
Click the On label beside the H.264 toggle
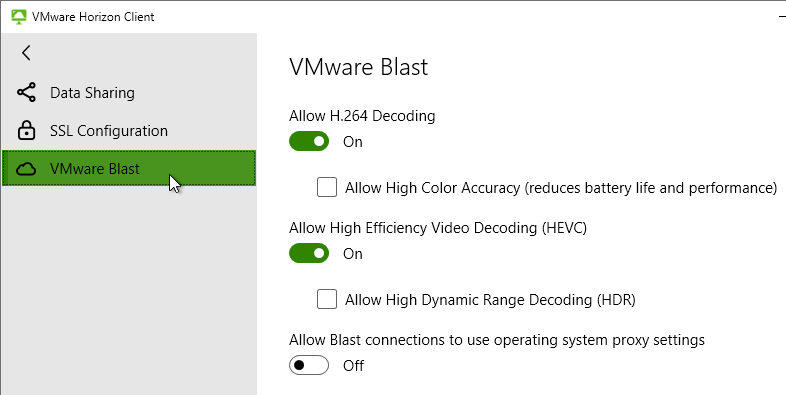click(x=352, y=142)
